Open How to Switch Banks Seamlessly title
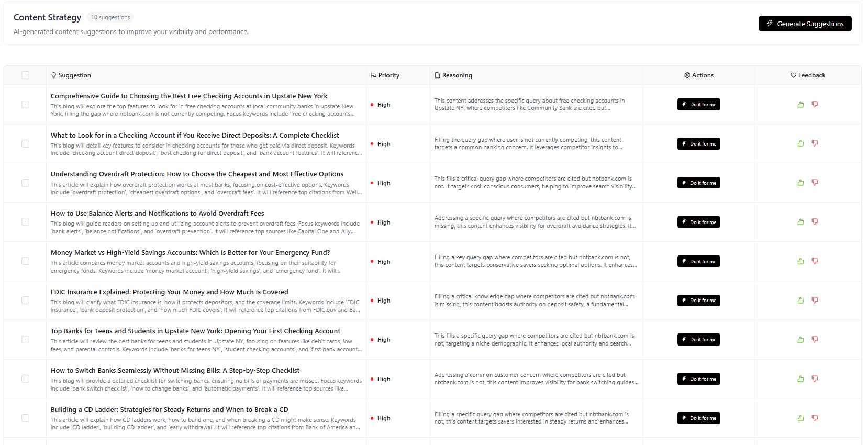 coord(175,370)
